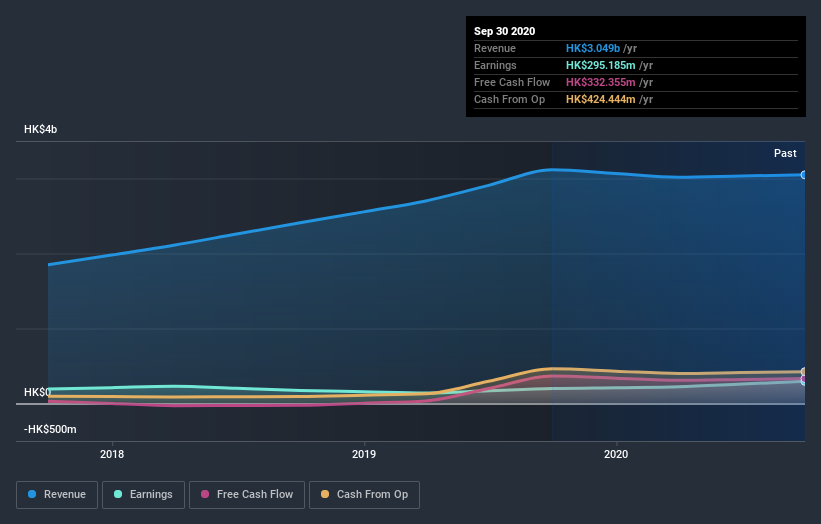Toggle the Free Cash Flow legend button
This screenshot has height=524, width=821.
point(247,495)
